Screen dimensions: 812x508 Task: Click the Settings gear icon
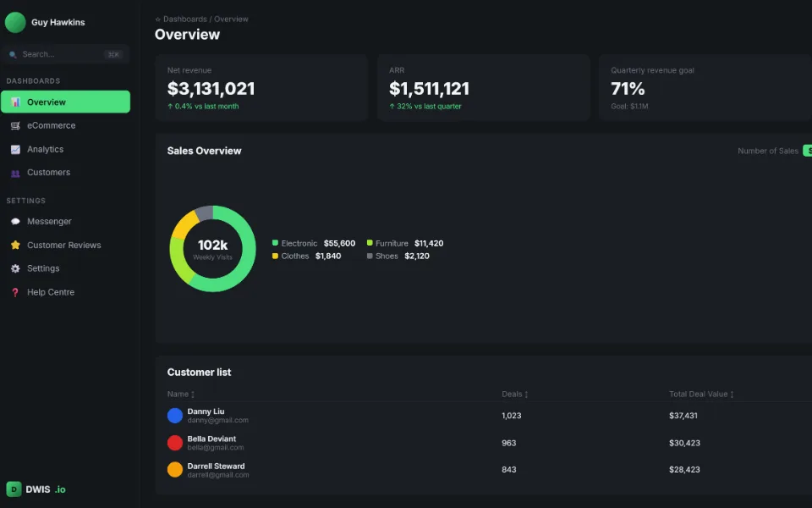pyautogui.click(x=15, y=268)
